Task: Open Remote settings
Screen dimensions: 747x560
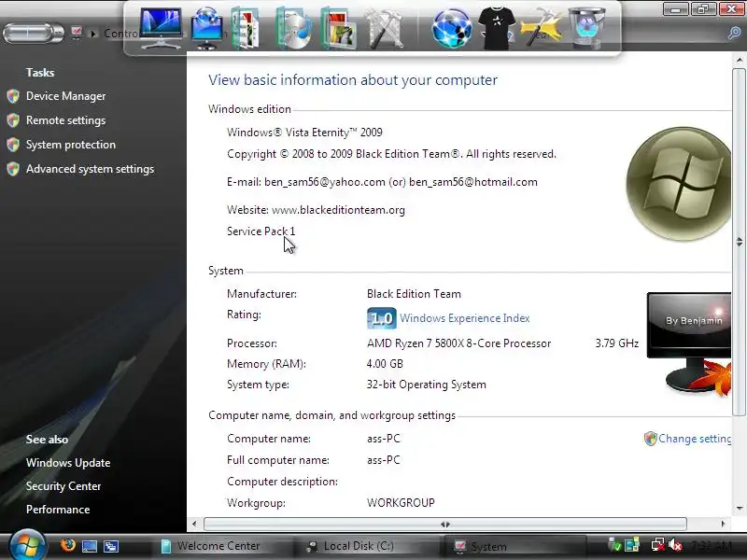Action: click(x=65, y=120)
